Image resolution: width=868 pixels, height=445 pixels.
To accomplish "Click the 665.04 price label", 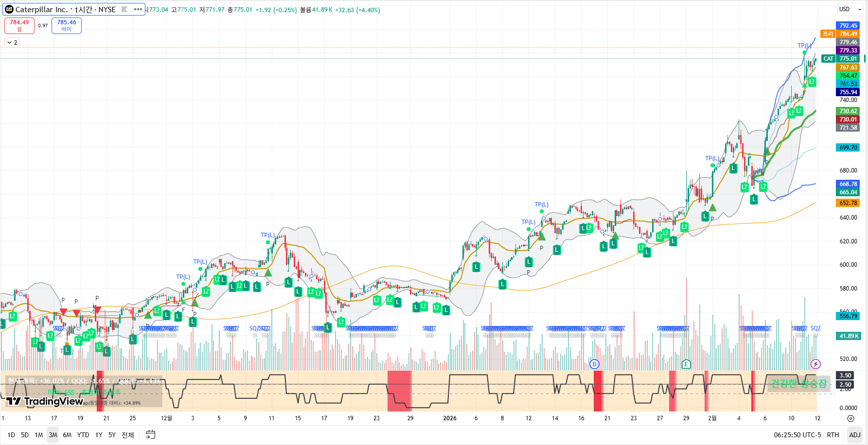I will click(x=848, y=192).
